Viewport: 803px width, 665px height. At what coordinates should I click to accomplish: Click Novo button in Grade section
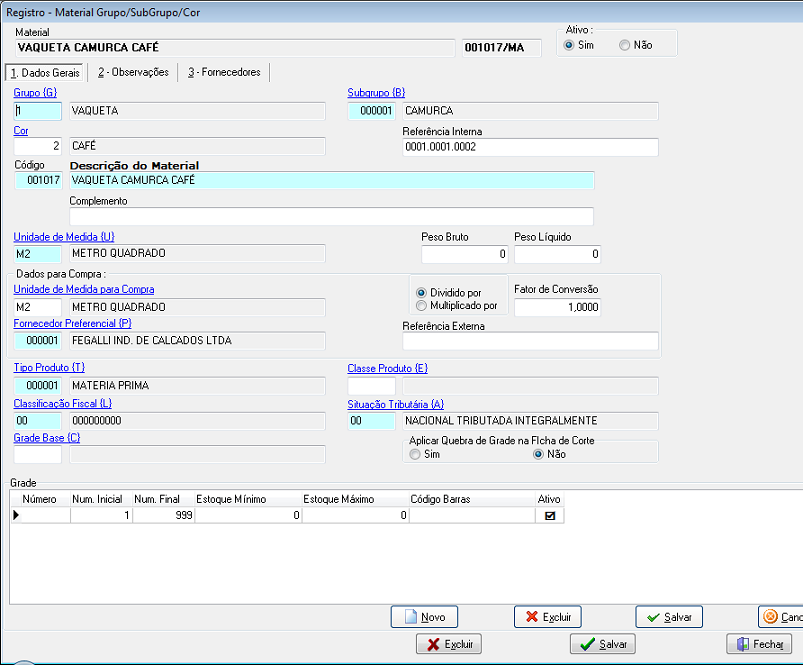pos(424,617)
